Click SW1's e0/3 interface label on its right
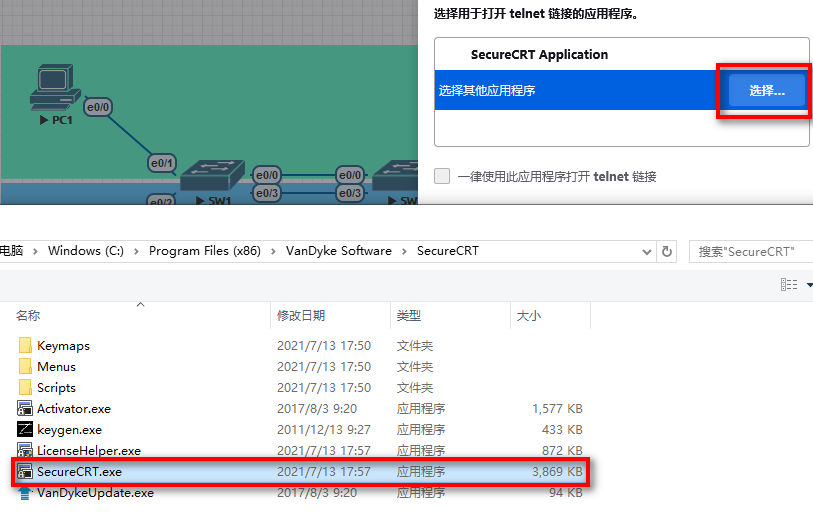The height and width of the screenshot is (530, 813). (267, 193)
